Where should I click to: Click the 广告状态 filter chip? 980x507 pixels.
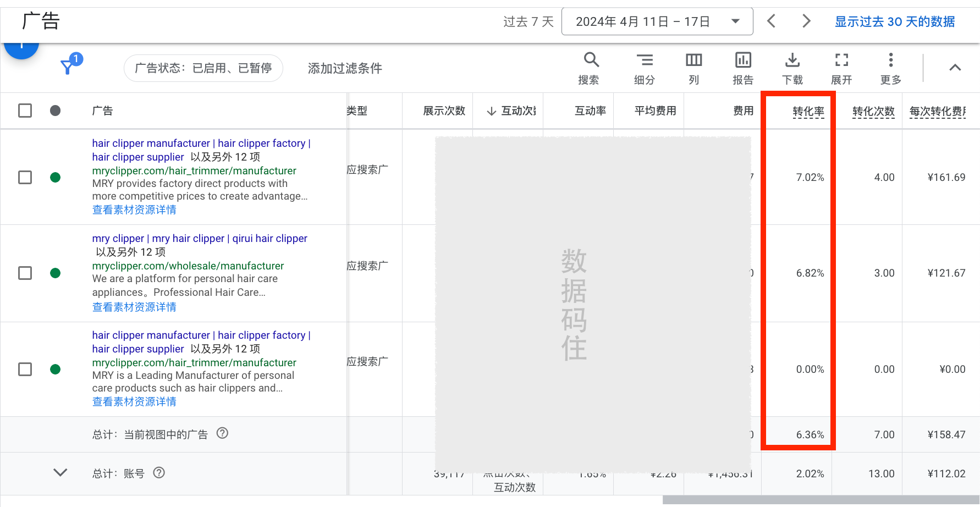point(203,68)
